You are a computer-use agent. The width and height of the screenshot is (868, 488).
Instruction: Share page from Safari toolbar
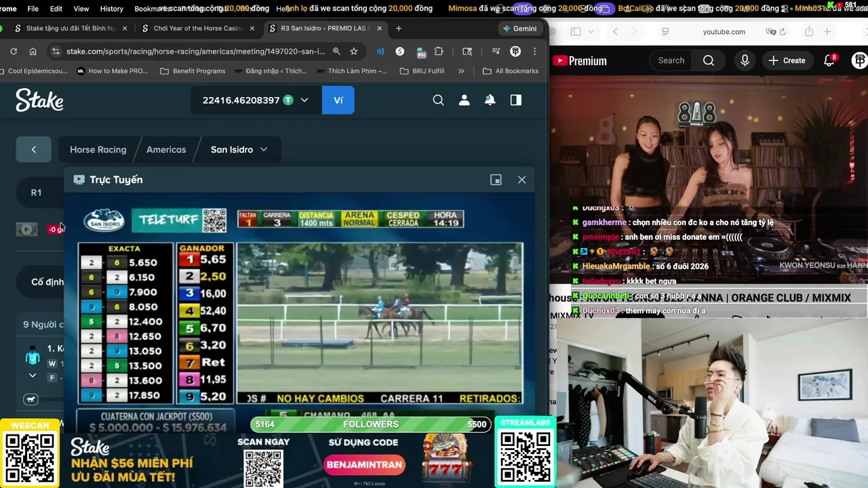pyautogui.click(x=809, y=32)
